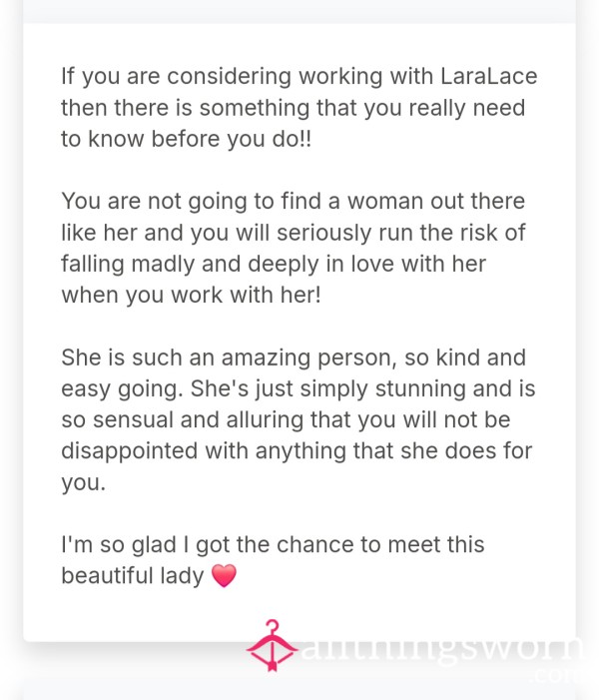
Task: Click the pink hanger logo icon
Action: (x=273, y=645)
